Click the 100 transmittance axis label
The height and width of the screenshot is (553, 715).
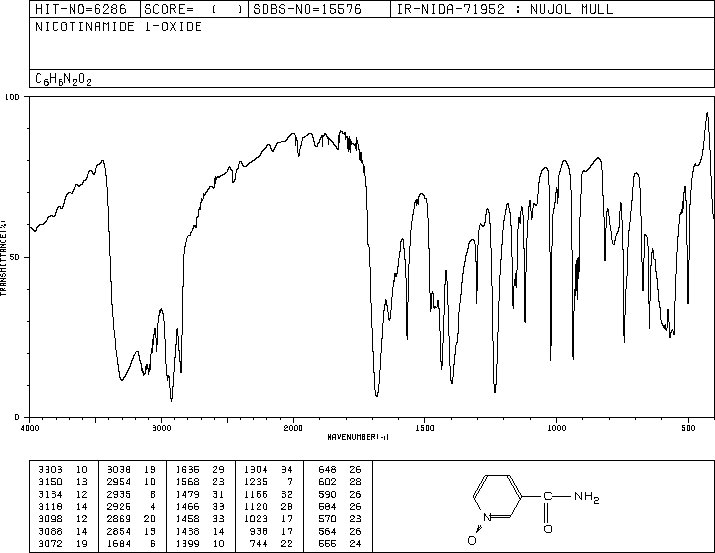coord(12,97)
